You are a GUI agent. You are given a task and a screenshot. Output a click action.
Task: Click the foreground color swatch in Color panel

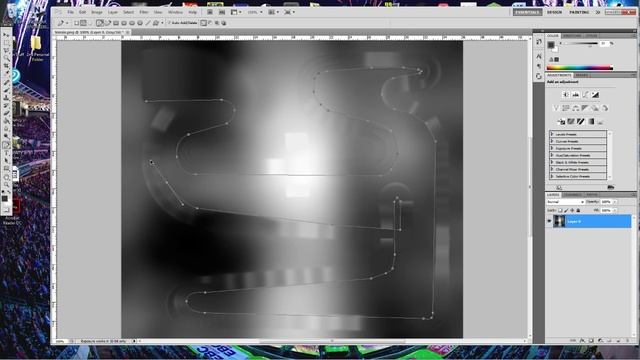point(551,45)
